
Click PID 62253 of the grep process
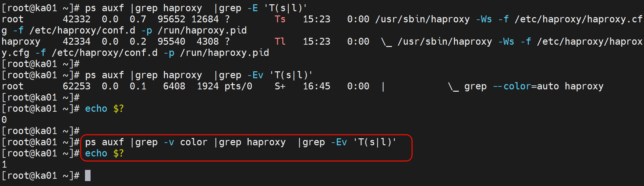pyautogui.click(x=76, y=86)
